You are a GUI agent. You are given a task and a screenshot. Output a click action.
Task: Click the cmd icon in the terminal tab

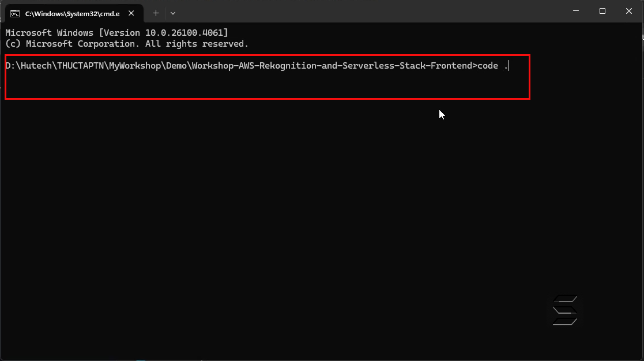click(x=15, y=14)
